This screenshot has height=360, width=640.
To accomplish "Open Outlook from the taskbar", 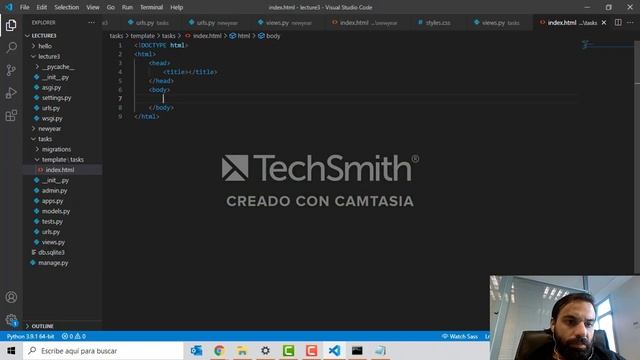I will click(x=196, y=351).
